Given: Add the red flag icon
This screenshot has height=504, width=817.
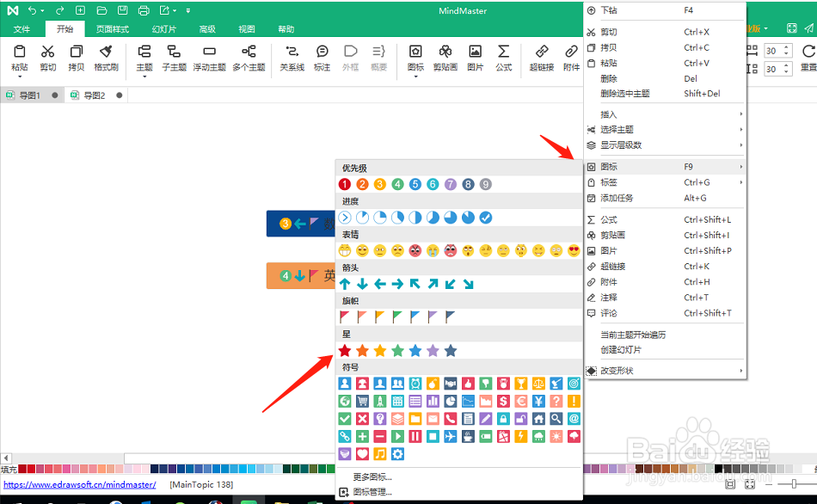Looking at the screenshot, I should 344,317.
